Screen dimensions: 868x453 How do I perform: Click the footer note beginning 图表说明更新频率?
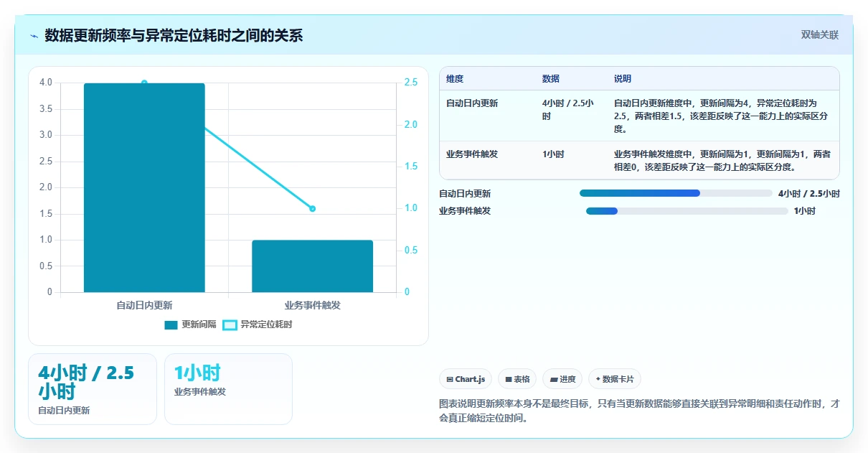(638, 411)
